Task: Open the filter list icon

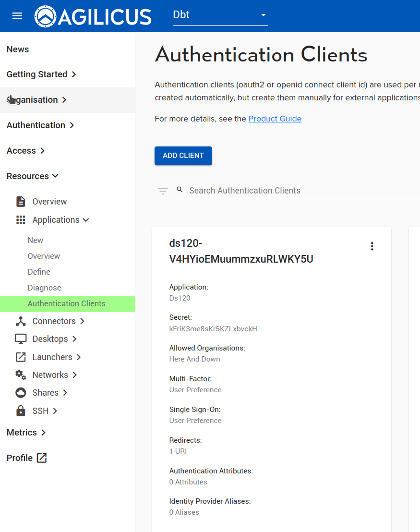Action: pyautogui.click(x=163, y=191)
